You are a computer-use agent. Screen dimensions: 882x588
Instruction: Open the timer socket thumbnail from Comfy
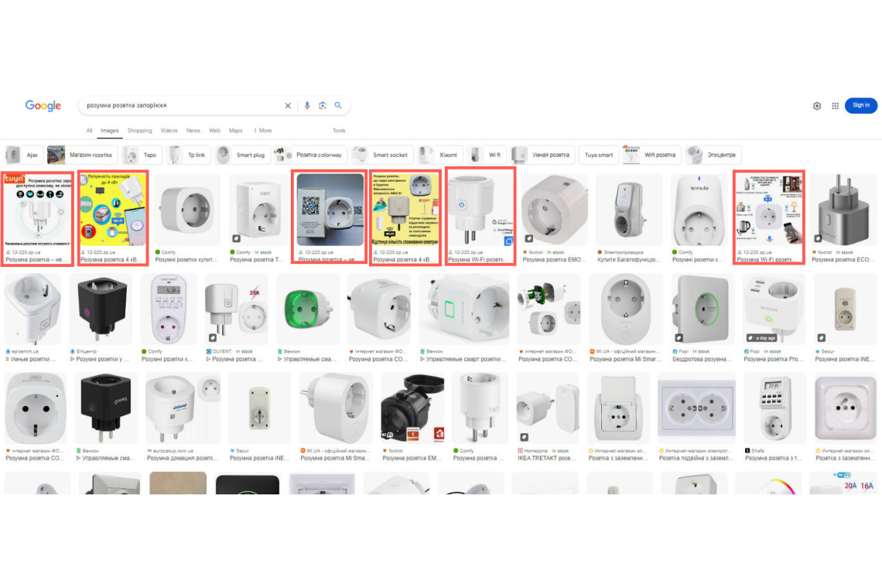point(169,309)
